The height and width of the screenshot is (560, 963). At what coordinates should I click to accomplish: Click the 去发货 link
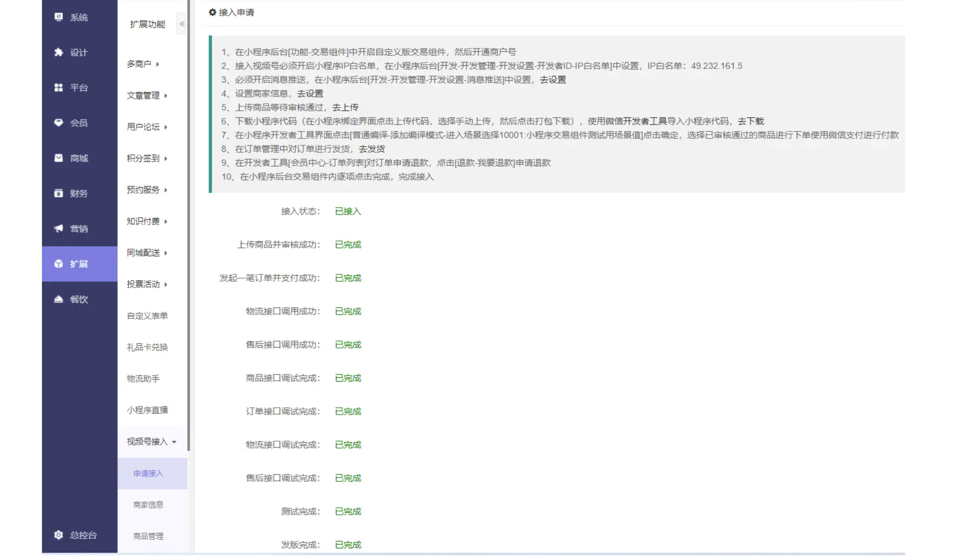pos(371,149)
